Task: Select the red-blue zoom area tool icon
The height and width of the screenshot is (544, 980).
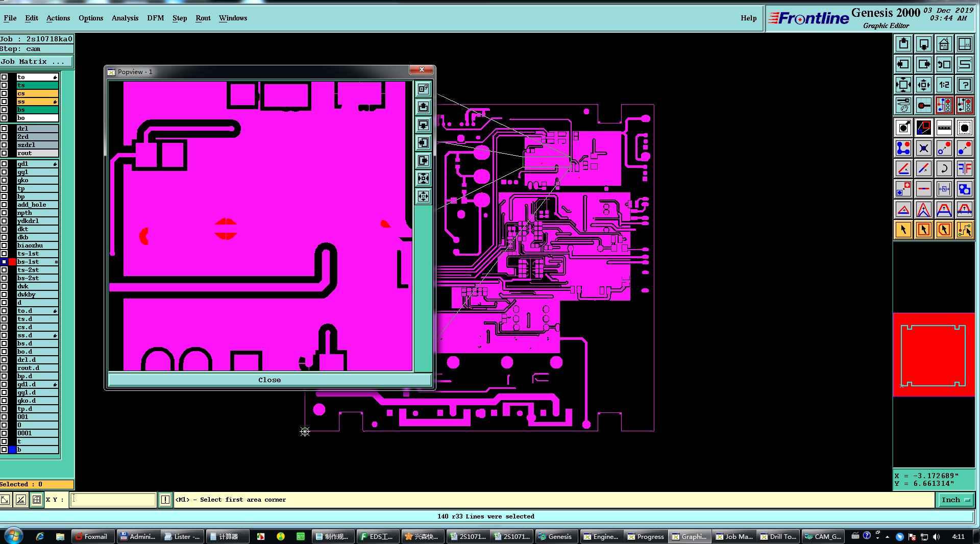Action: click(924, 128)
